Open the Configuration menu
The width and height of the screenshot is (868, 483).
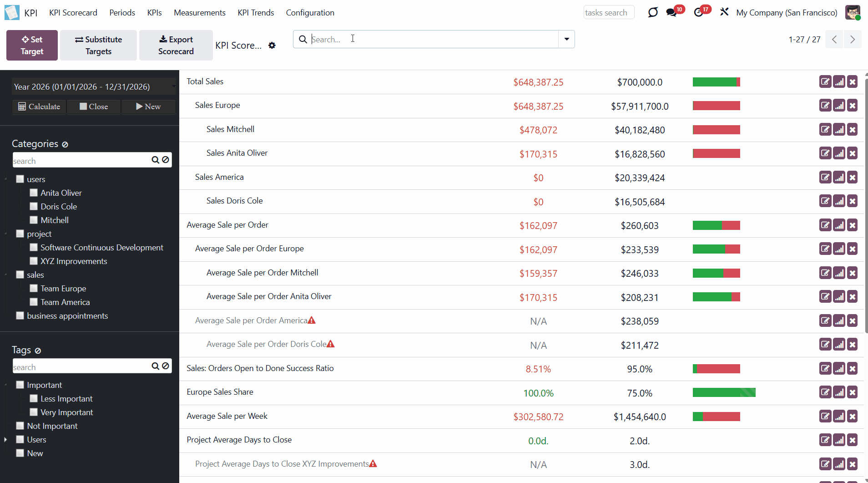tap(310, 13)
